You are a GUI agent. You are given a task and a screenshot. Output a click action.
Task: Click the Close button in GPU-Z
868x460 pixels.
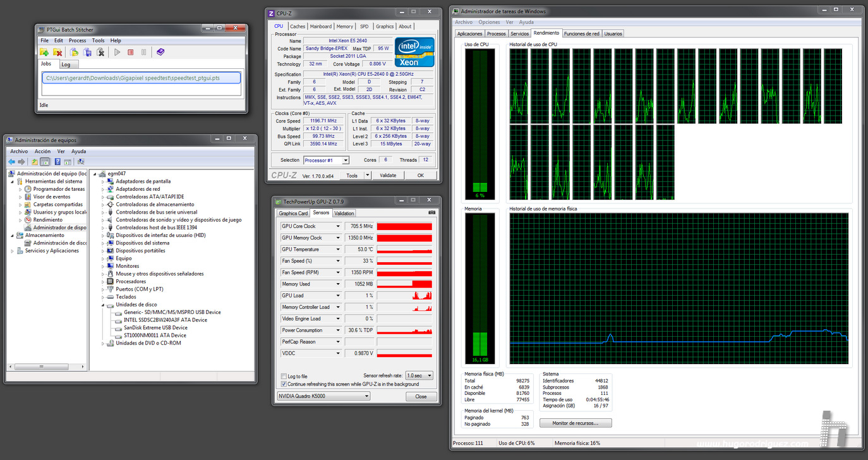(421, 397)
